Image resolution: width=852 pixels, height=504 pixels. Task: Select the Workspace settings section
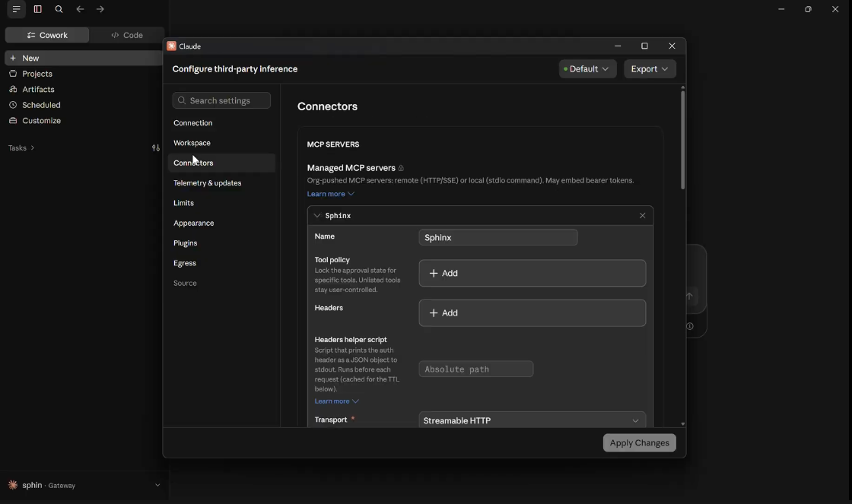tap(221, 143)
